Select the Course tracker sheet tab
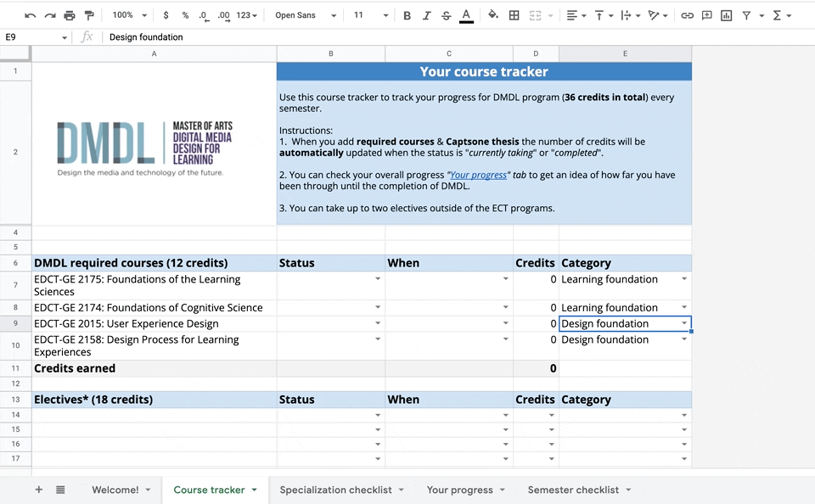This screenshot has width=815, height=504. click(209, 490)
